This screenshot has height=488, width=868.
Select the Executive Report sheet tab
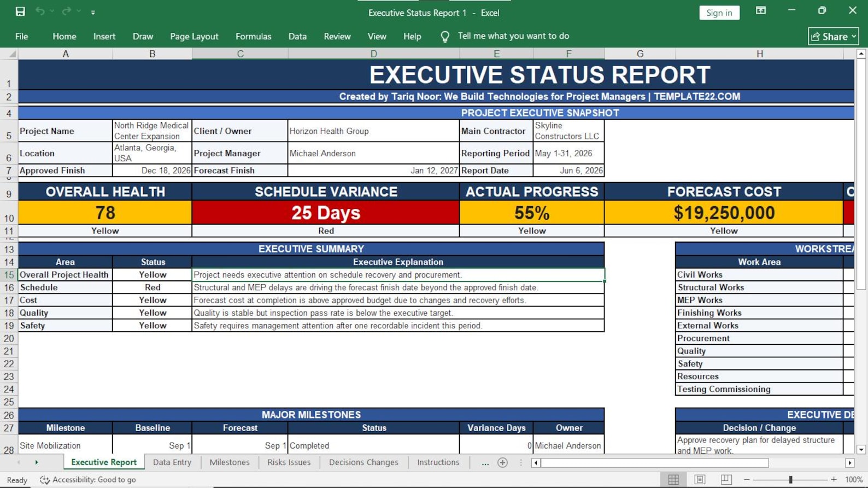[104, 462]
